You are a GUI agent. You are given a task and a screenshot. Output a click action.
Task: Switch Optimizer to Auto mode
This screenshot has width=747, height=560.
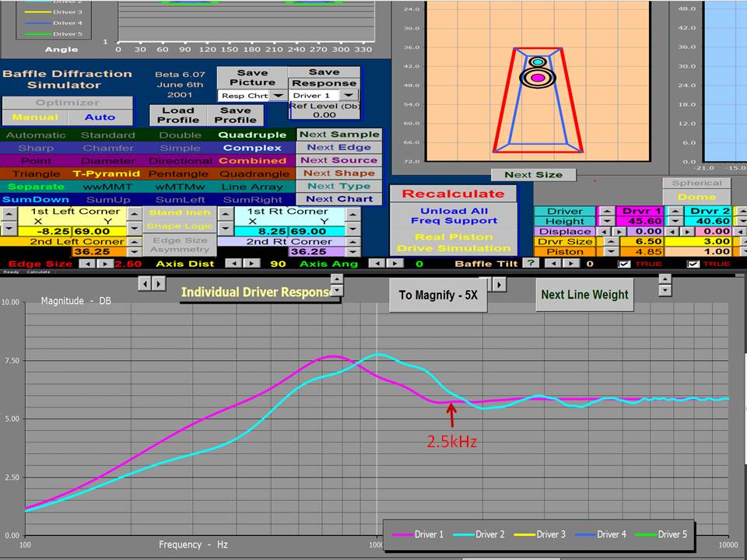coord(100,117)
